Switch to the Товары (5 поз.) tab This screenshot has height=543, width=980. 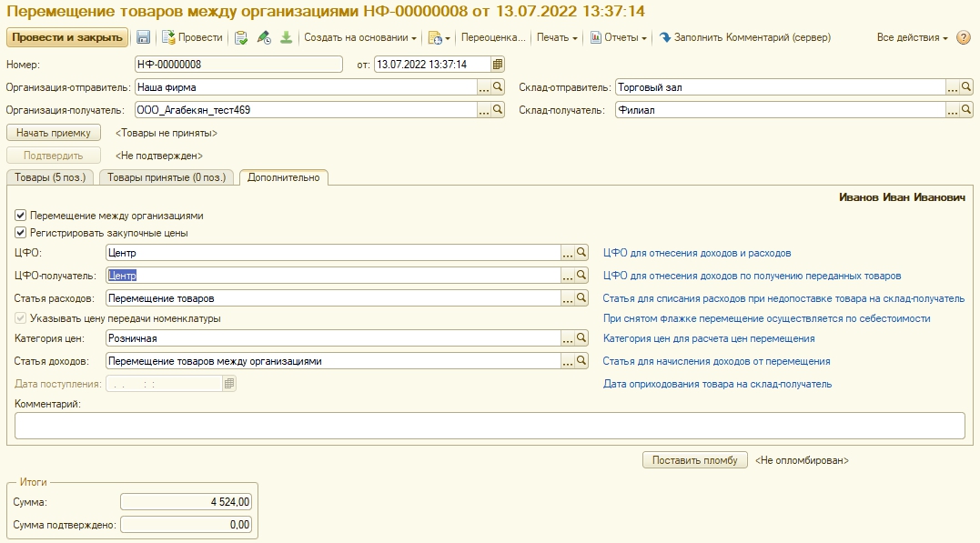50,177
